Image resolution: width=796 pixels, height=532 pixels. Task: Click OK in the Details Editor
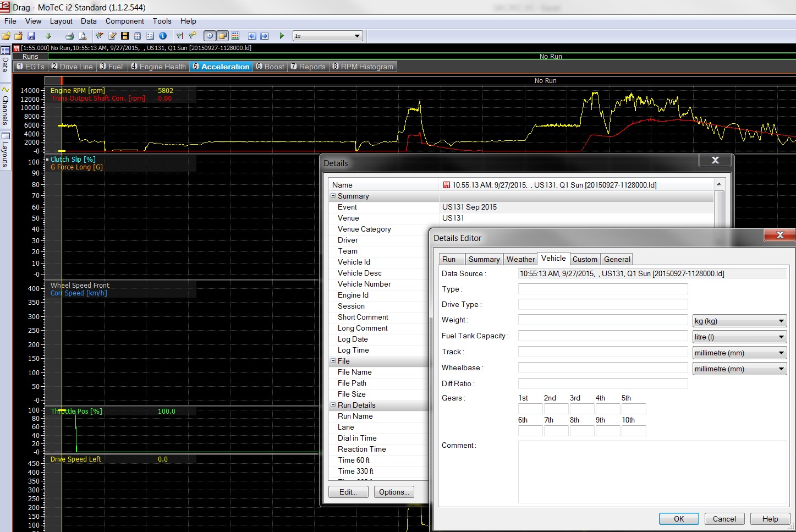[x=679, y=519]
